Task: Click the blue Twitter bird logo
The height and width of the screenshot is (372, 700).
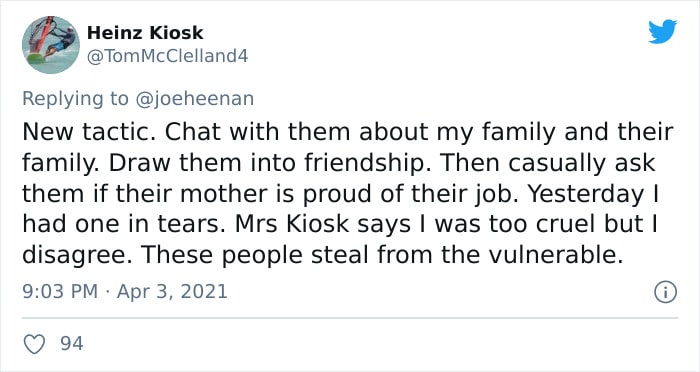Action: (662, 32)
